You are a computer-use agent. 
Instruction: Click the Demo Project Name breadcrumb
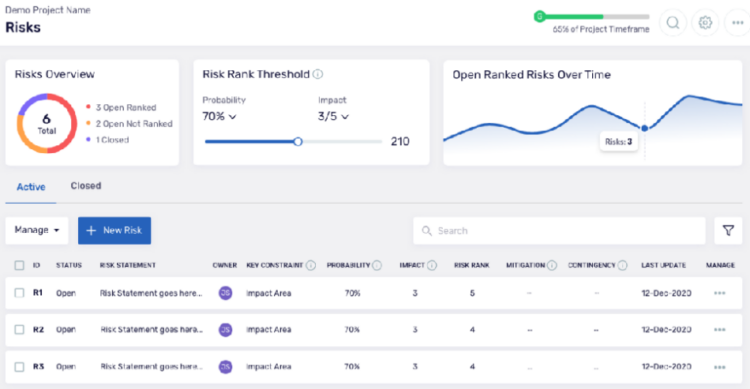(x=47, y=10)
